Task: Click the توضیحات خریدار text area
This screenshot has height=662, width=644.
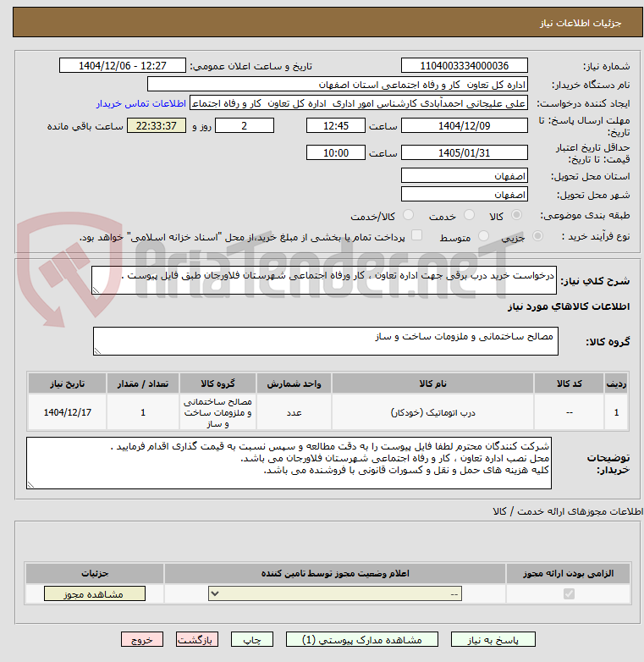Action: (289, 463)
